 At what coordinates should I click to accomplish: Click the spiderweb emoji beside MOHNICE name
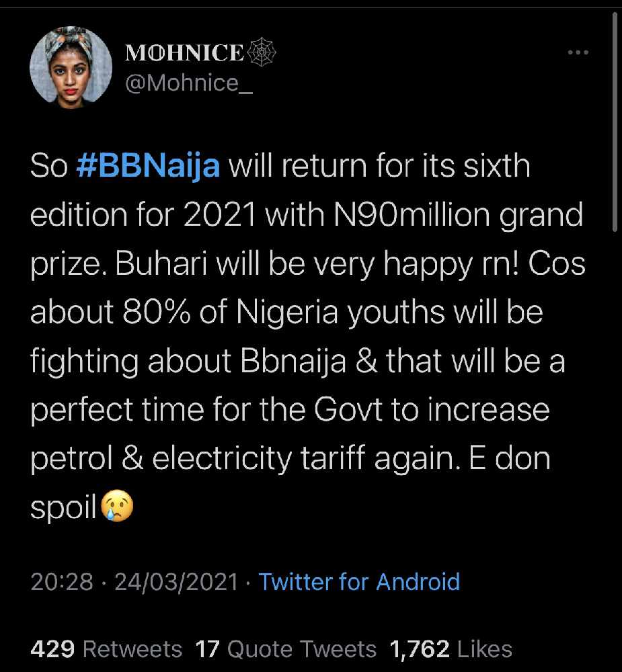click(x=263, y=52)
